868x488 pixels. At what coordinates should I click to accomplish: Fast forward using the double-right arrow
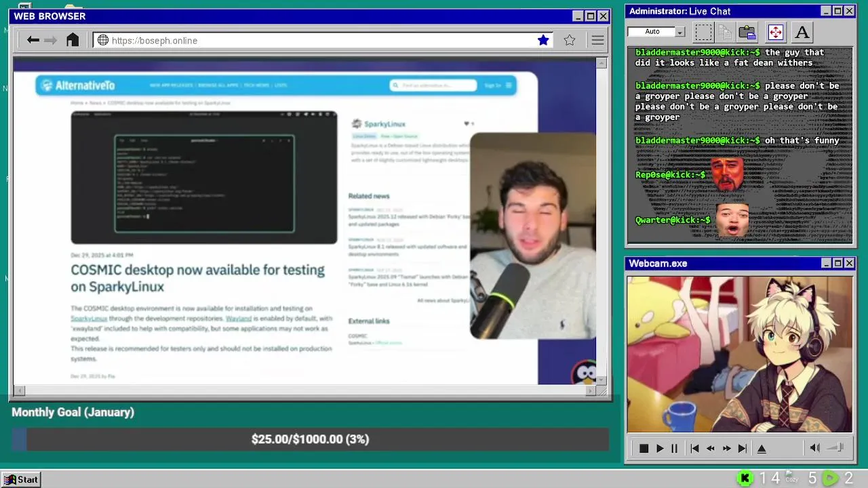[x=726, y=448]
